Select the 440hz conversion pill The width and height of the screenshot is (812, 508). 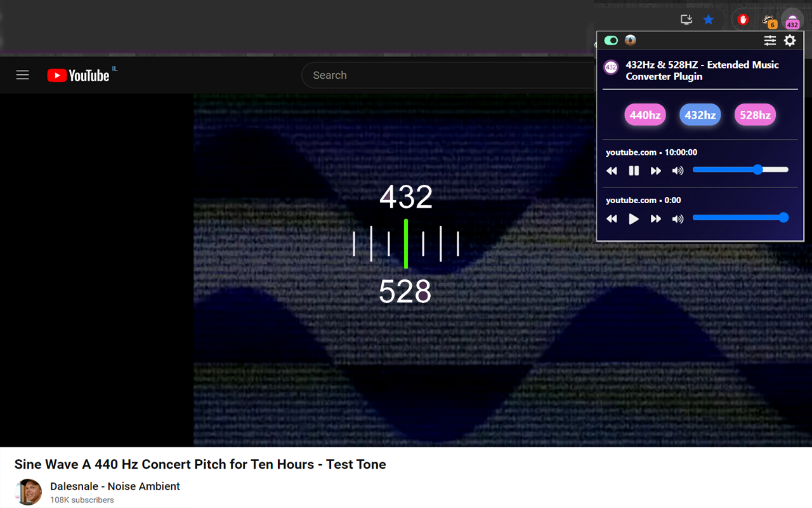[x=645, y=115]
